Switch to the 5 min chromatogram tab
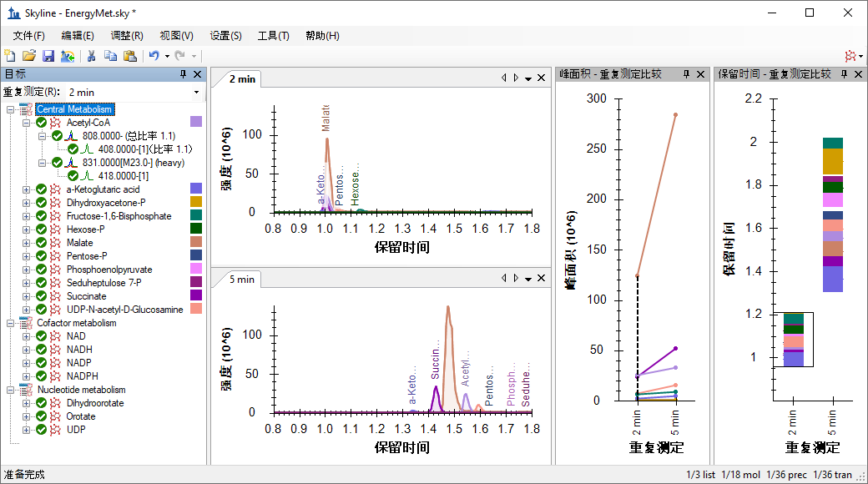Image resolution: width=868 pixels, height=484 pixels. 241,280
